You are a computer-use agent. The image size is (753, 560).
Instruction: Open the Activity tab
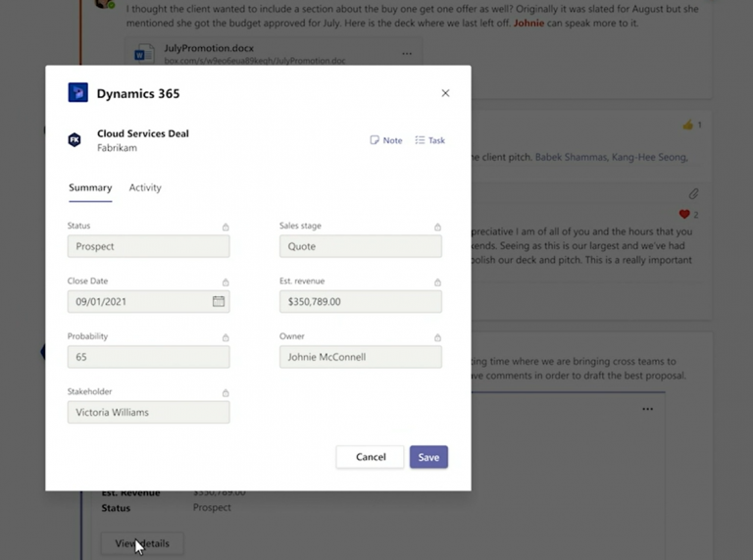pyautogui.click(x=145, y=187)
